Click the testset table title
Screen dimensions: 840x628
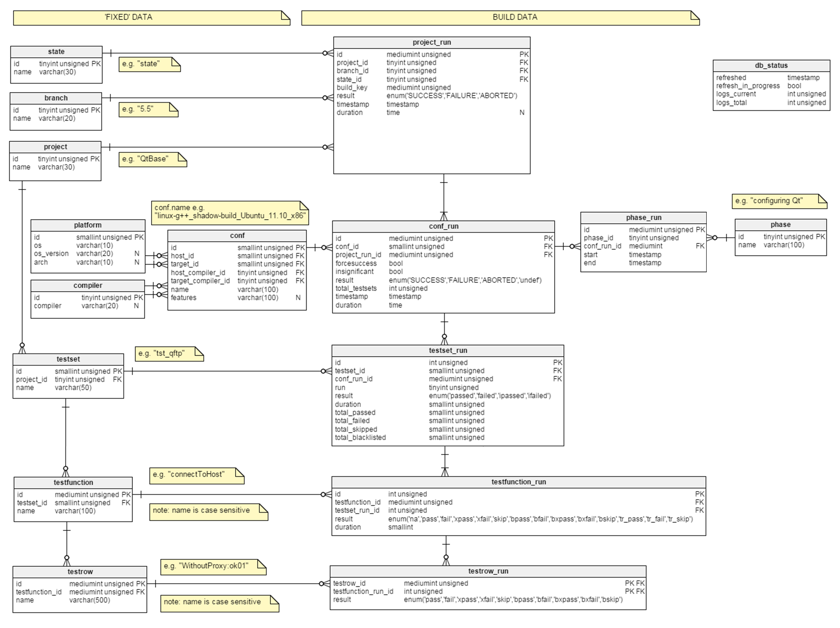[x=68, y=359]
